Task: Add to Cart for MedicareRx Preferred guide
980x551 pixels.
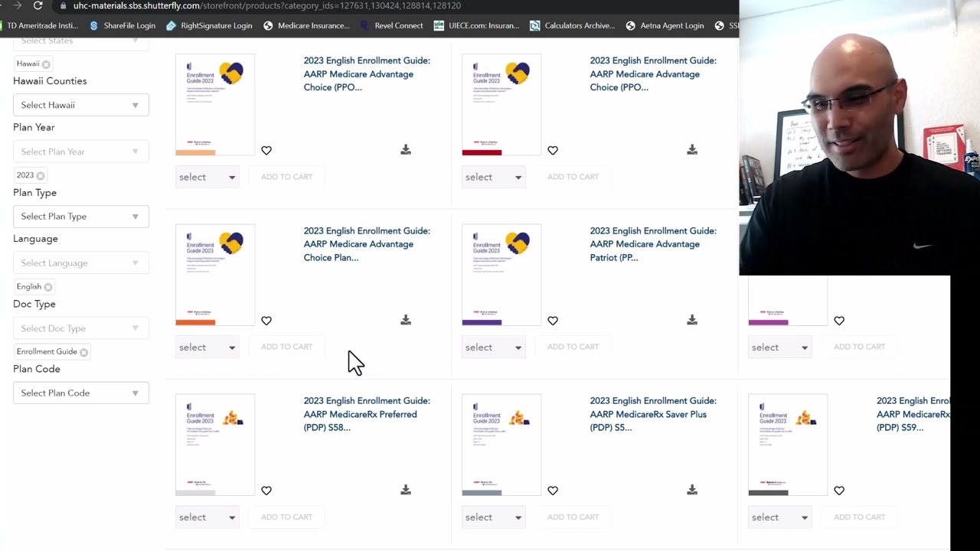Action: pyautogui.click(x=286, y=517)
